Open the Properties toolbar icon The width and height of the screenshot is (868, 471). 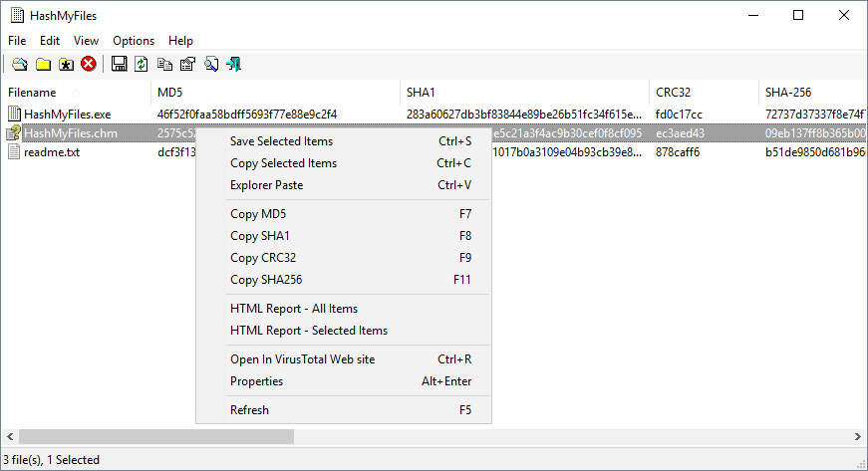[x=187, y=65]
